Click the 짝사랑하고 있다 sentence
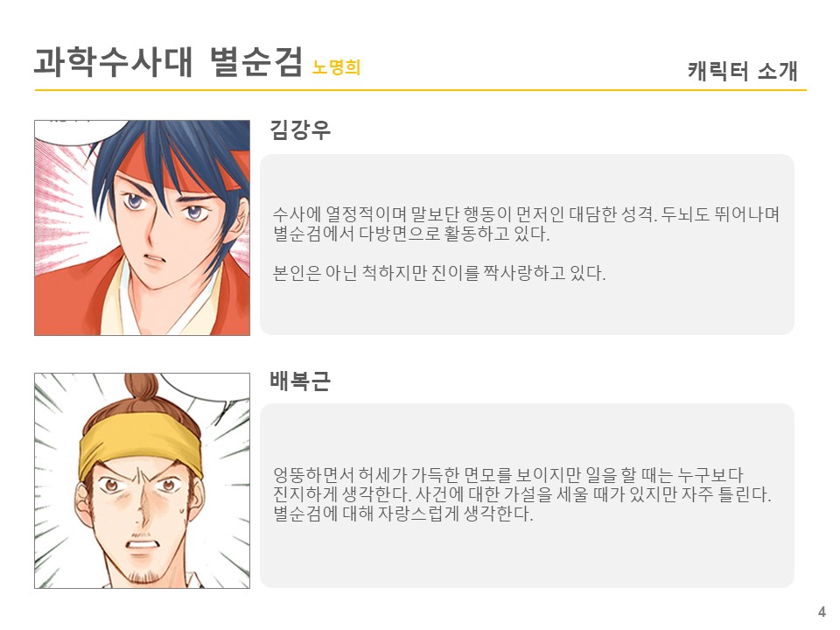Viewport: 840px width, 630px height. pos(439,273)
